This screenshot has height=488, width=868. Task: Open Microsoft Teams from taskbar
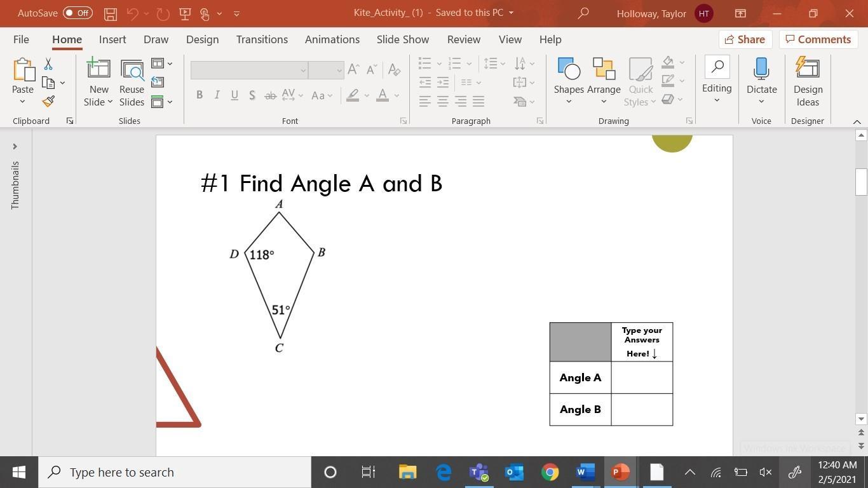tap(478, 472)
